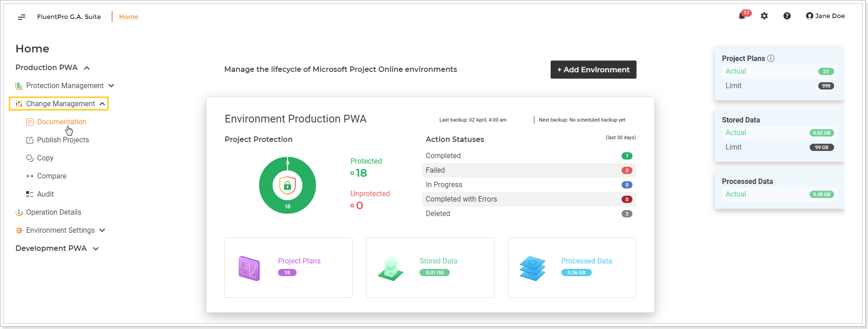Screen dimensions: 868x329
Task: Expand the Protection Management chevron
Action: [x=111, y=86]
